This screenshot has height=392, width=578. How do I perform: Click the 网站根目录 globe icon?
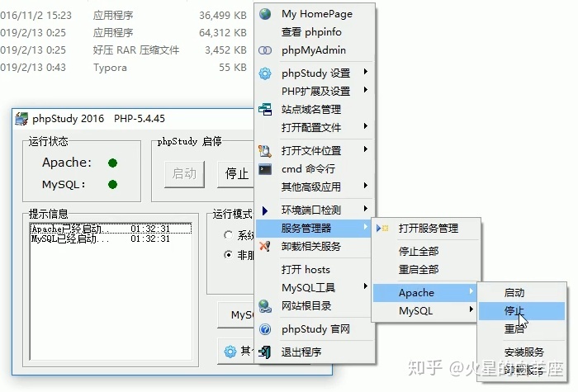pyautogui.click(x=265, y=306)
